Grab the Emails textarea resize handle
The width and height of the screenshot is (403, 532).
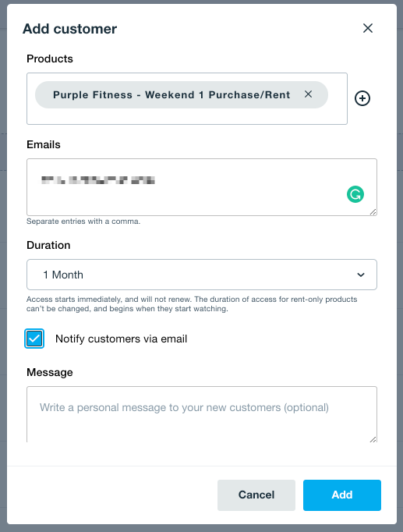tap(373, 211)
